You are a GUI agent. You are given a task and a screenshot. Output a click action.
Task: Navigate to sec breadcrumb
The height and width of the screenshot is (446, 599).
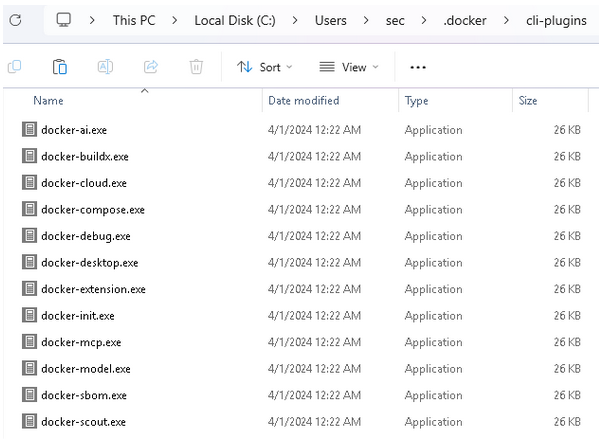(x=395, y=21)
